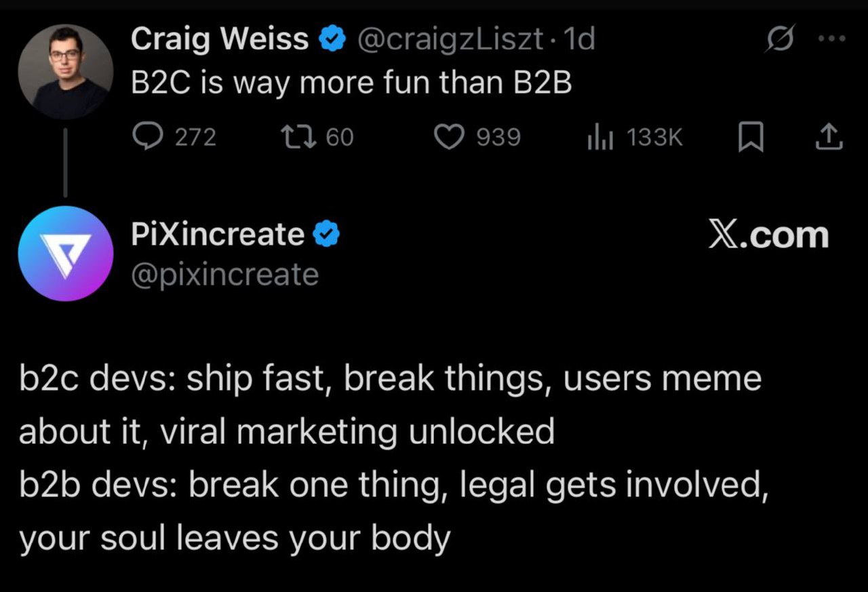
Task: Open the @pixincreate handle
Action: 224,275
